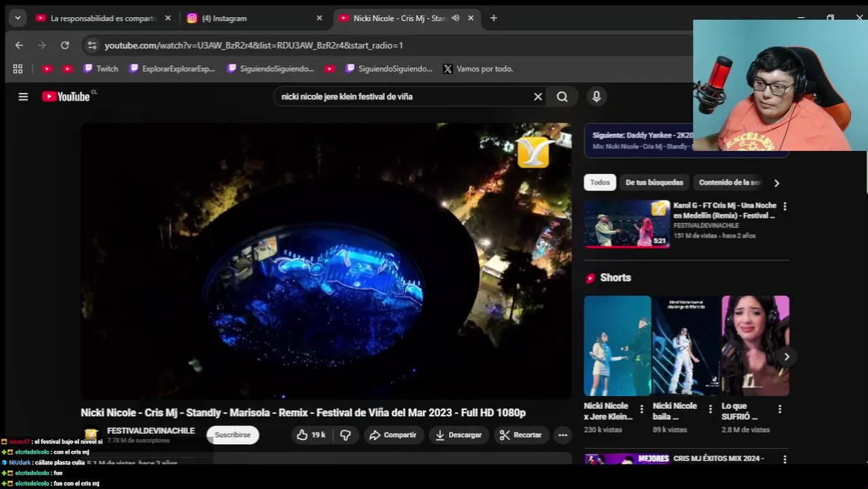Switch to La responsabilidad es compartida tab
The width and height of the screenshot is (868, 489).
point(103,18)
